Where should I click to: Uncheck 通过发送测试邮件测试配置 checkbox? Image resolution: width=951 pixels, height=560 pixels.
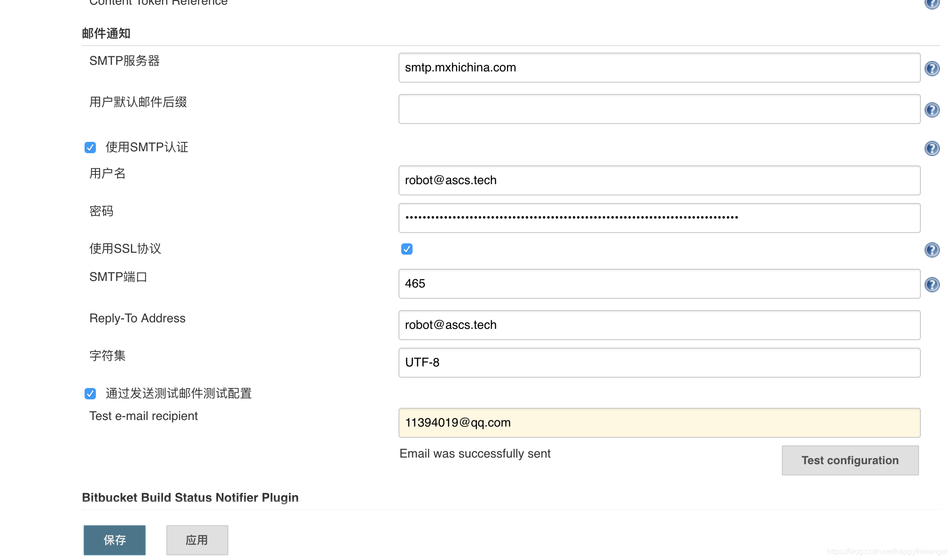pyautogui.click(x=90, y=394)
